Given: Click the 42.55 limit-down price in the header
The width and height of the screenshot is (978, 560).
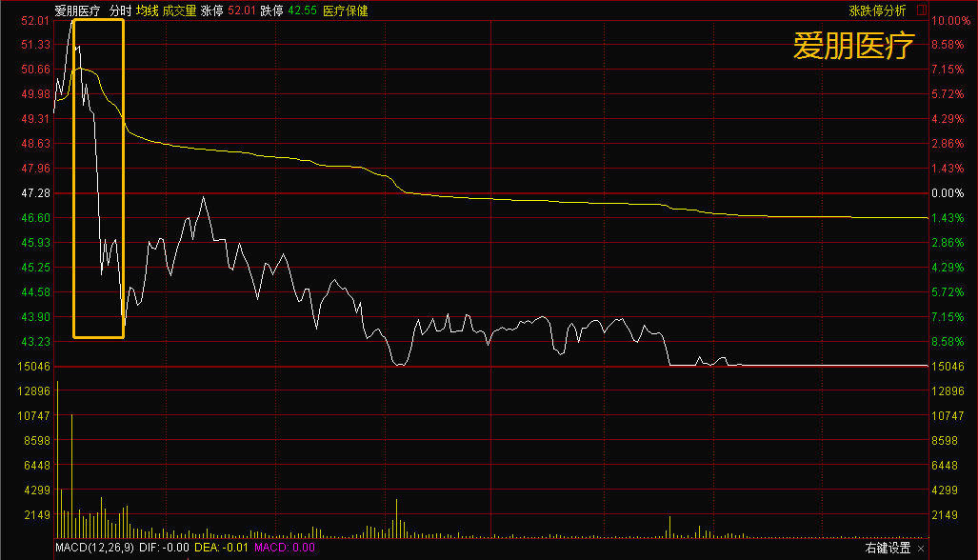Looking at the screenshot, I should tap(303, 10).
